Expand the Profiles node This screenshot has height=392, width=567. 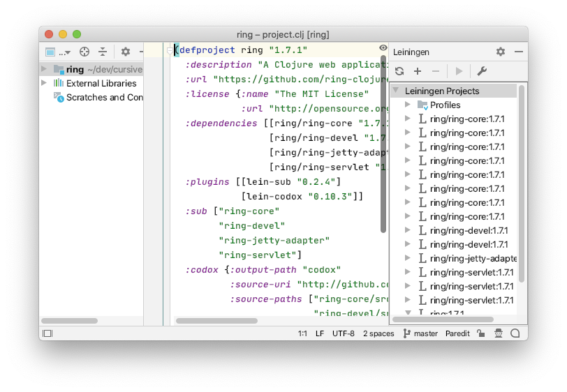(x=408, y=105)
